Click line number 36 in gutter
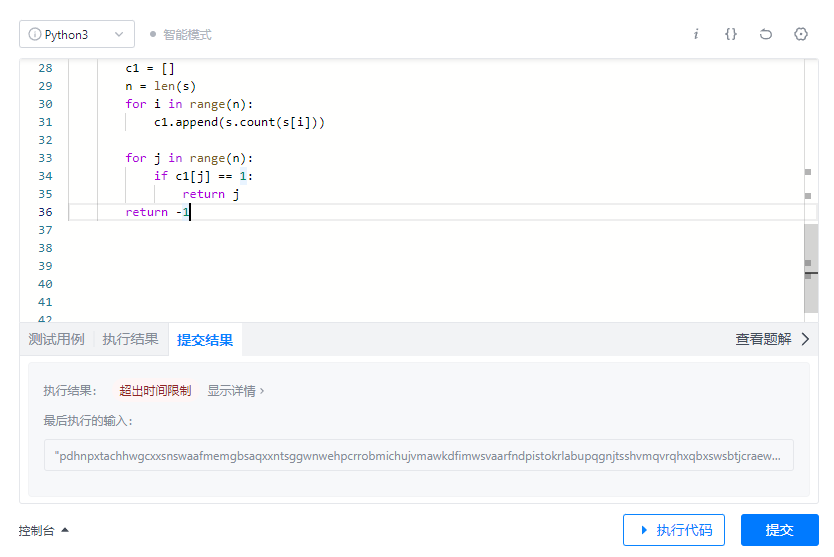 (45, 212)
